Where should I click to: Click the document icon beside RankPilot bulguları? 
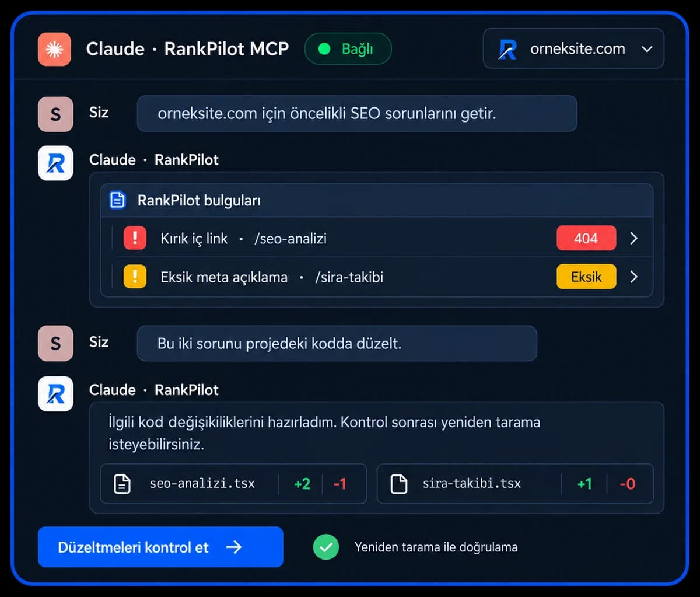click(117, 201)
